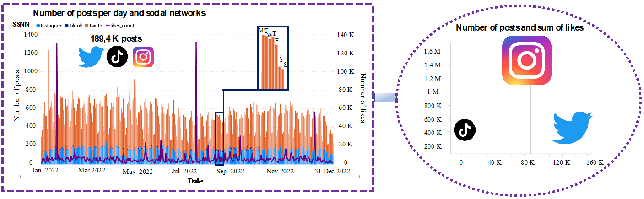Click the 'Sep 2022' date axis label
644x199 pixels.
229,172
